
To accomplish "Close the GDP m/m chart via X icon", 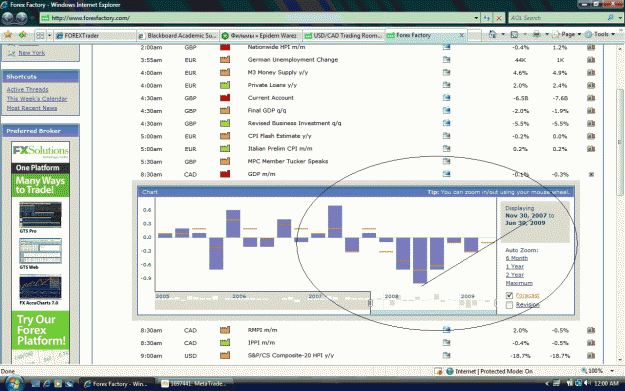I will [591, 174].
